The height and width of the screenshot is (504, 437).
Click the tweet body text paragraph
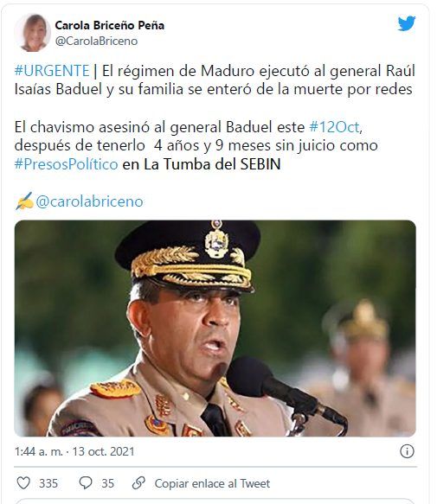(x=215, y=118)
